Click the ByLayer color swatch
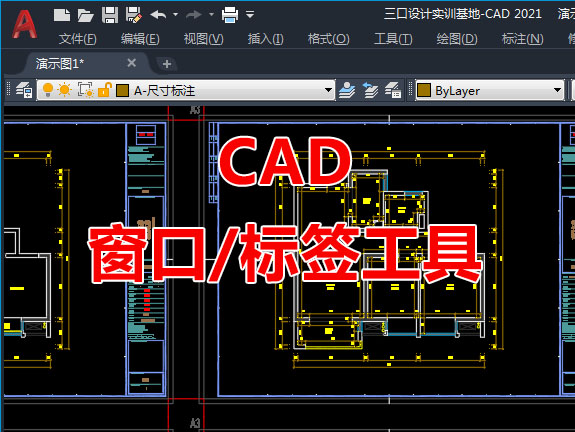 (x=424, y=90)
